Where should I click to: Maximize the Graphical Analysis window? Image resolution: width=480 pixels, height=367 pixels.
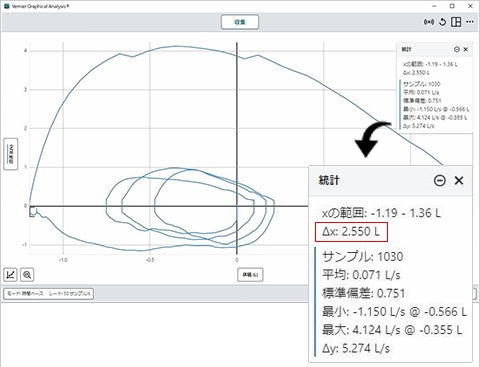(452, 6)
